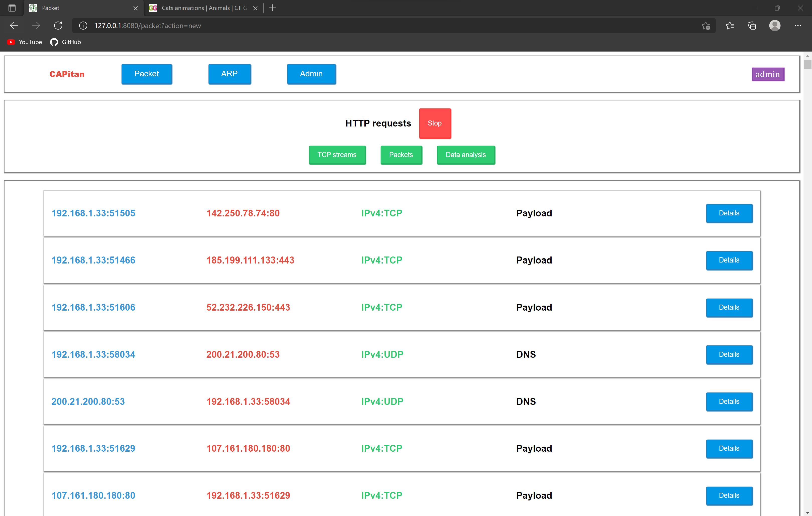View Details for 142.250.78.74:80 packet
The width and height of the screenshot is (812, 516).
729,213
